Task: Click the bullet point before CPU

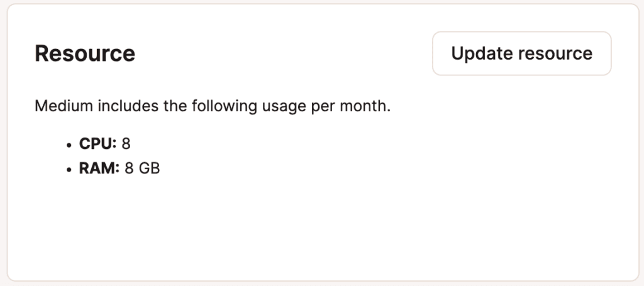Action: click(69, 145)
